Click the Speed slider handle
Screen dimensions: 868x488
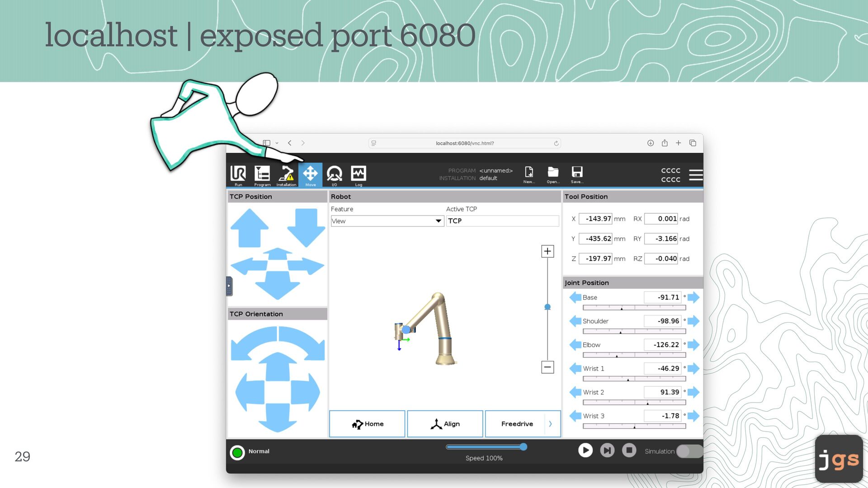pyautogui.click(x=524, y=447)
